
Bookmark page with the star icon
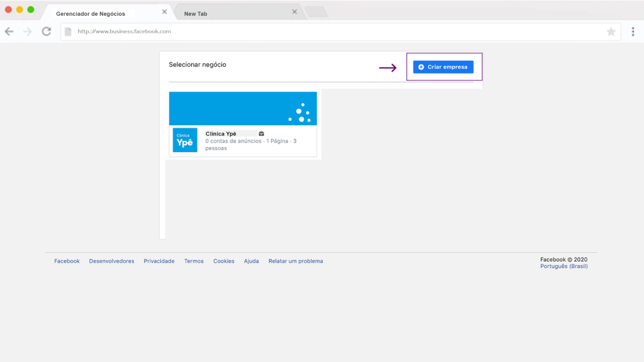tap(611, 31)
